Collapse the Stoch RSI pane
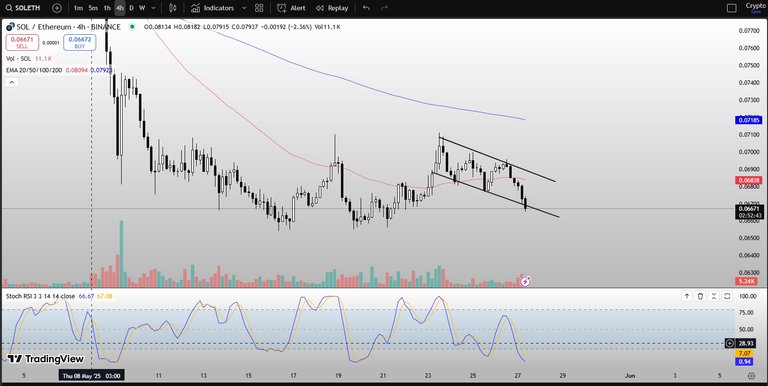Screen dimensions: 768x386 tap(714, 296)
